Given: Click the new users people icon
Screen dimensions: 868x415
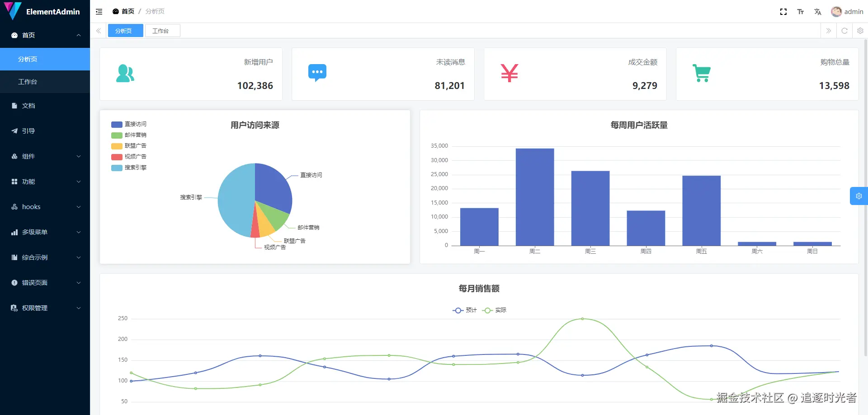Looking at the screenshot, I should pos(125,73).
